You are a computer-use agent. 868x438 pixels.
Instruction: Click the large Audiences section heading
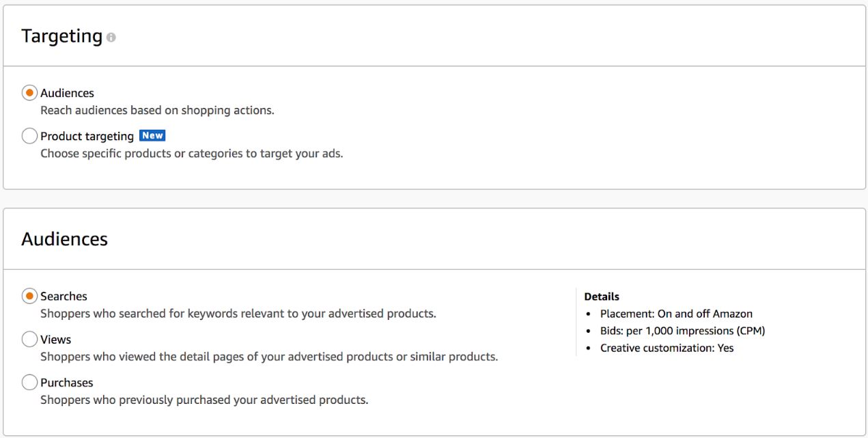[64, 239]
